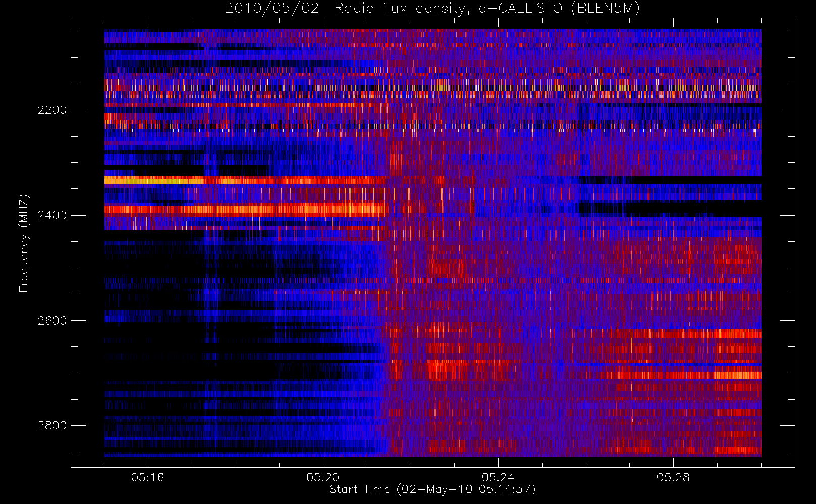Click the "Start Time (02-May-10 05:14:37)" axis label

[433, 489]
